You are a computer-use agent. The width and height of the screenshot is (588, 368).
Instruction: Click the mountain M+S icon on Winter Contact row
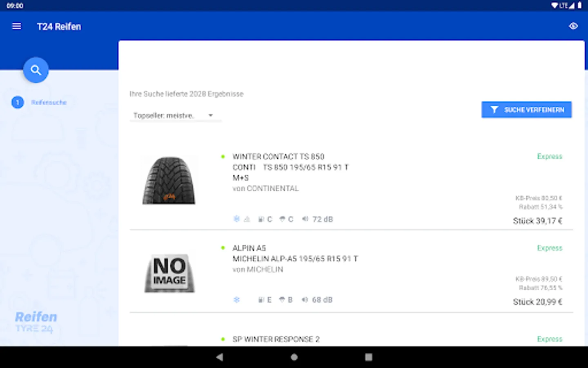(247, 220)
